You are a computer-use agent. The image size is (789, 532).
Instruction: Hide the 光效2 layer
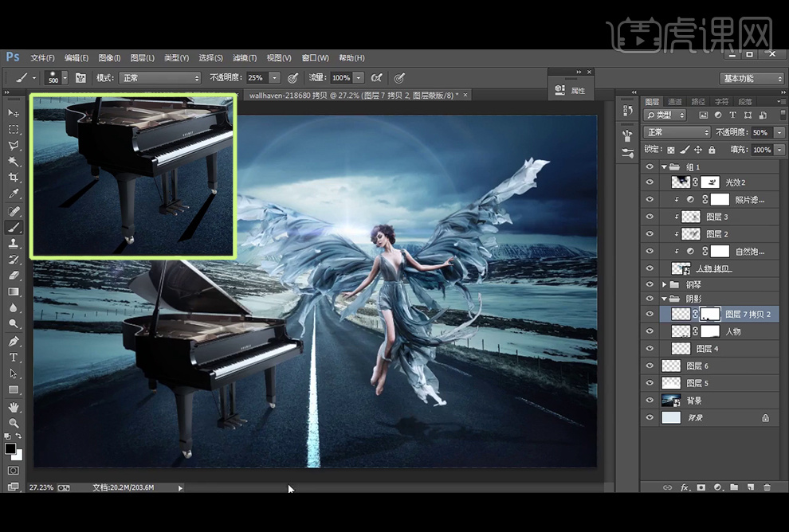coord(650,182)
